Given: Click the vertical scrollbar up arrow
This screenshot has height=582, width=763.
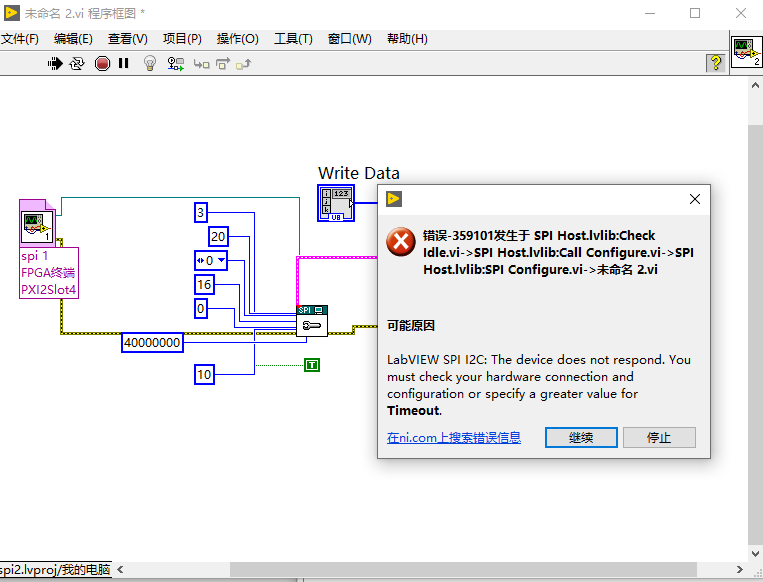Looking at the screenshot, I should click(x=755, y=85).
